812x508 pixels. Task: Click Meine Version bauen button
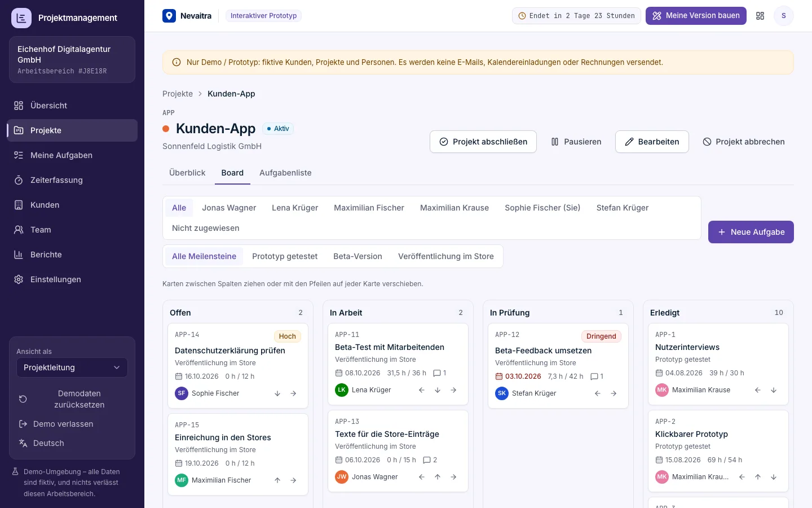(x=696, y=16)
